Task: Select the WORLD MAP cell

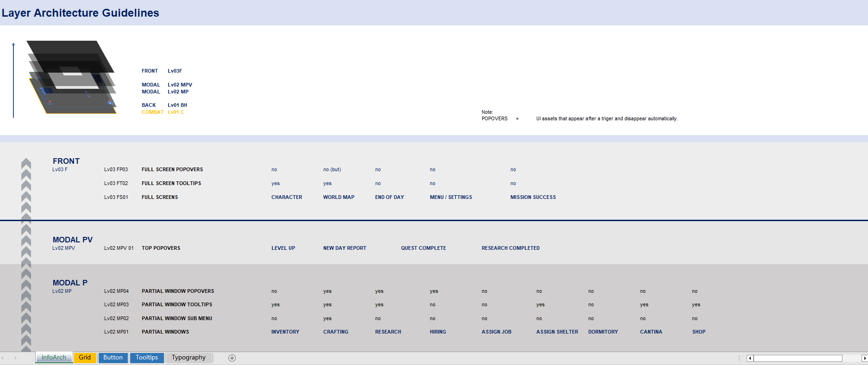Action: 339,198
